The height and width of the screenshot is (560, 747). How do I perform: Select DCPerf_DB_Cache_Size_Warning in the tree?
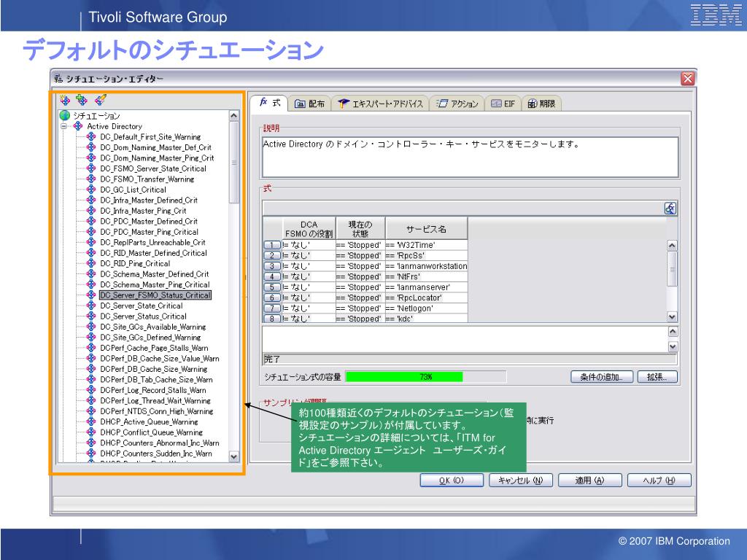[153, 369]
